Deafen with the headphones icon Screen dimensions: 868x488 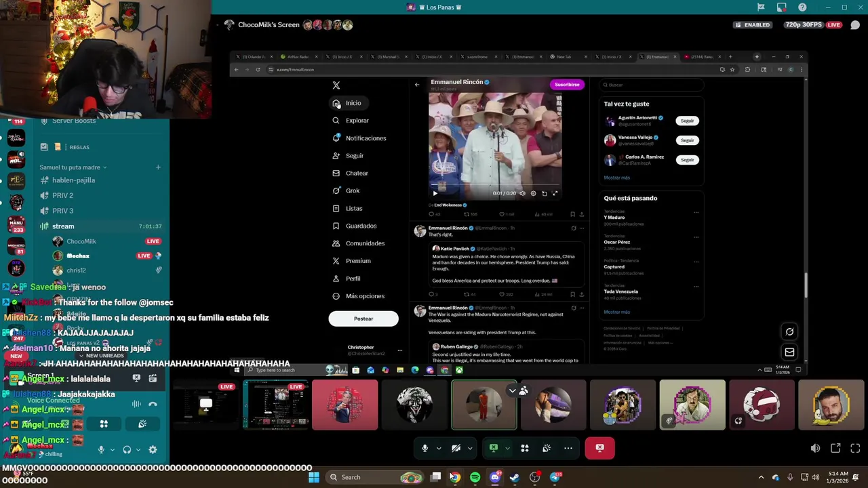click(x=127, y=449)
